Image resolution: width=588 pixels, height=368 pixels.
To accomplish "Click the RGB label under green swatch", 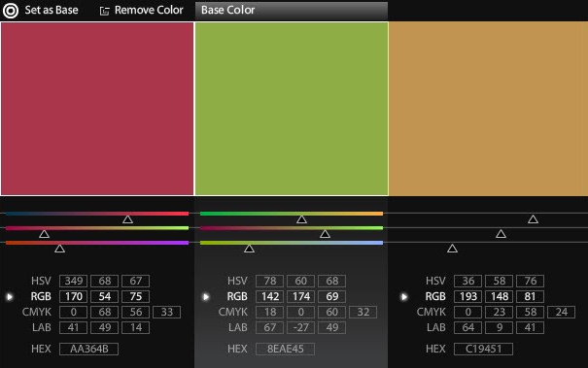I will click(237, 296).
